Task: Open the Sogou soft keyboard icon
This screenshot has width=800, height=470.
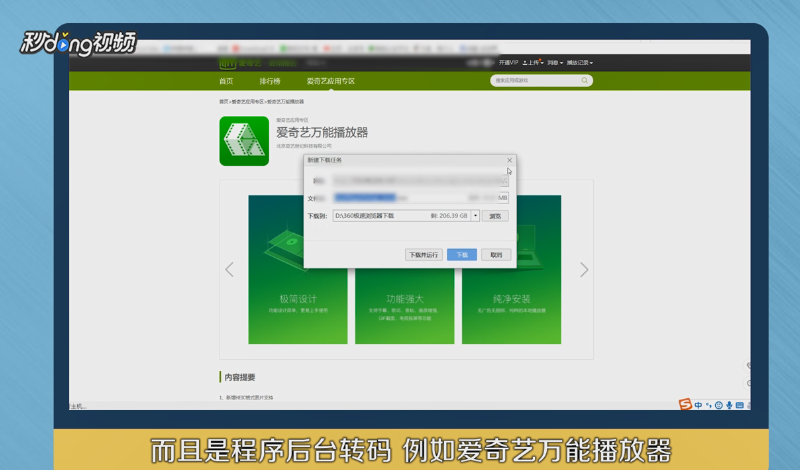Action: pos(739,405)
